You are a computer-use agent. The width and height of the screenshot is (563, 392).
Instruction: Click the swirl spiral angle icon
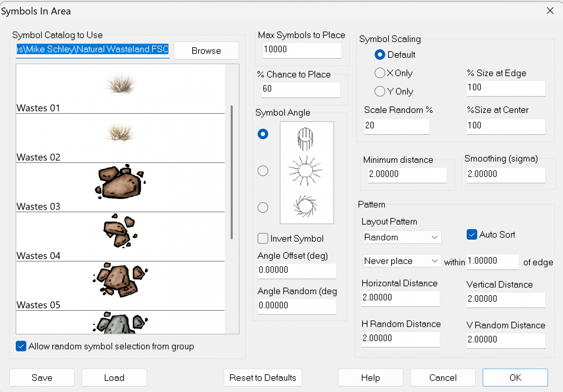(x=306, y=206)
